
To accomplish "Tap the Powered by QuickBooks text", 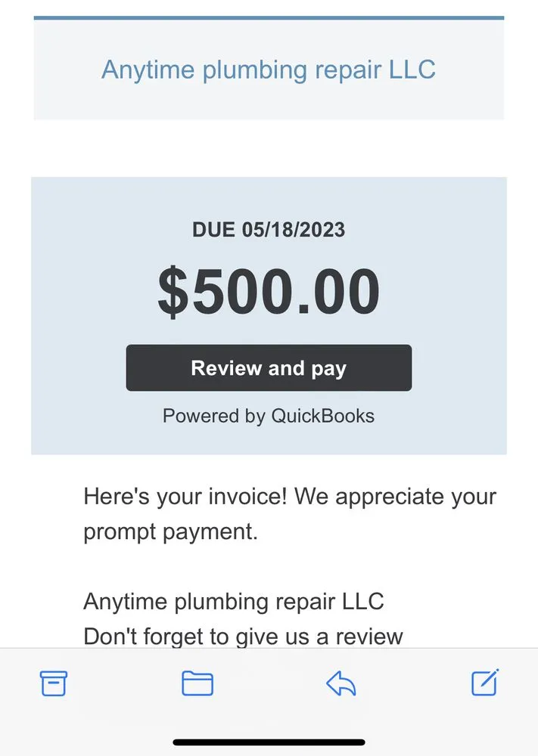I will 269,415.
